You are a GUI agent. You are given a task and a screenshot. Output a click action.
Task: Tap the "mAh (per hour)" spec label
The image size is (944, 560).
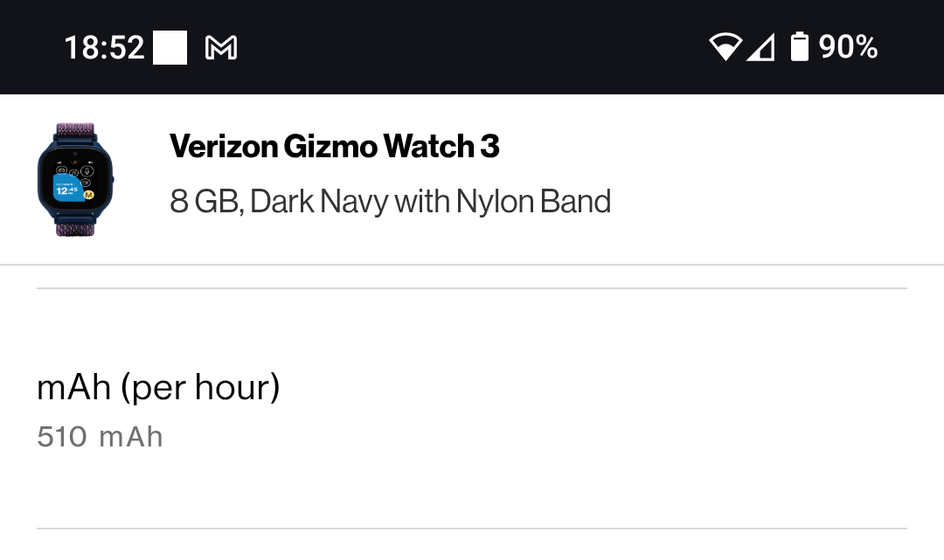pyautogui.click(x=158, y=387)
